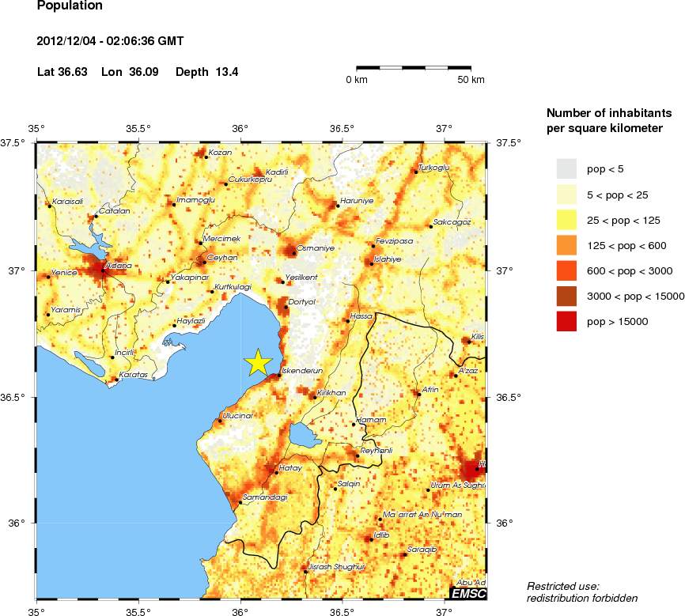This screenshot has width=685, height=616.
Task: Click the Reyhanli town label
Action: [377, 451]
